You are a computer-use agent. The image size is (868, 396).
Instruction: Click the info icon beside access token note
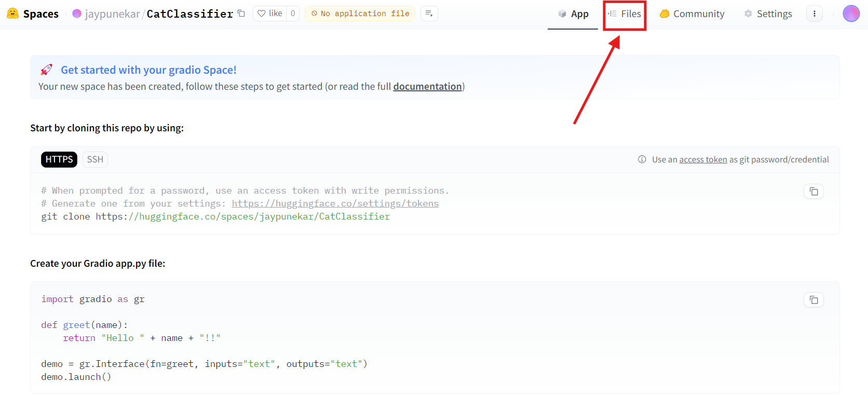642,159
